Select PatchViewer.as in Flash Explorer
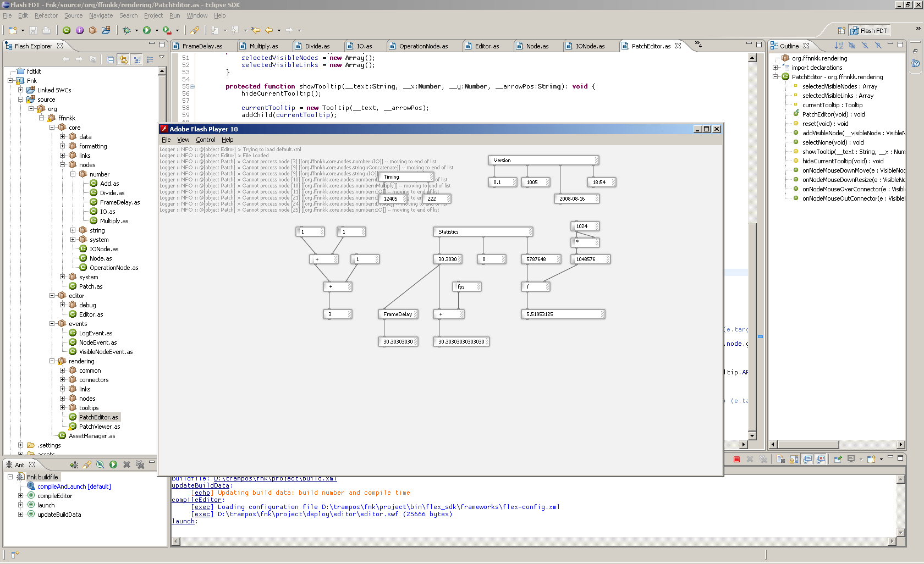The image size is (924, 564). [99, 427]
